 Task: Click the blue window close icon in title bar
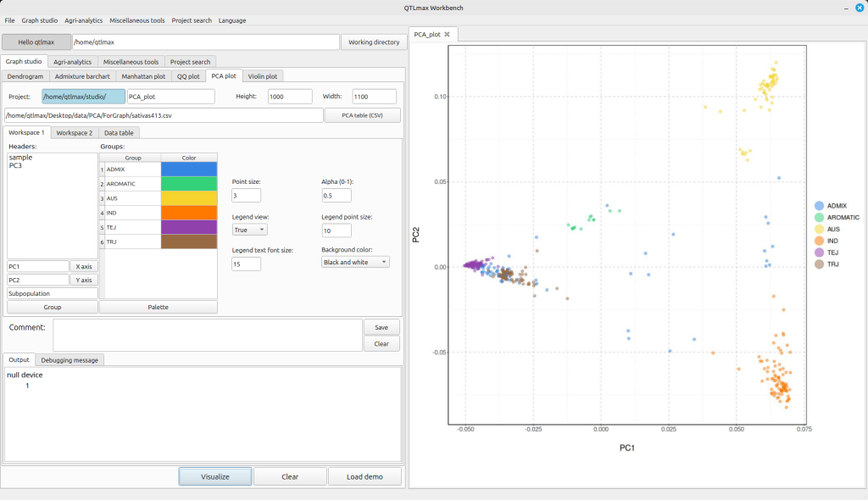pos(858,8)
